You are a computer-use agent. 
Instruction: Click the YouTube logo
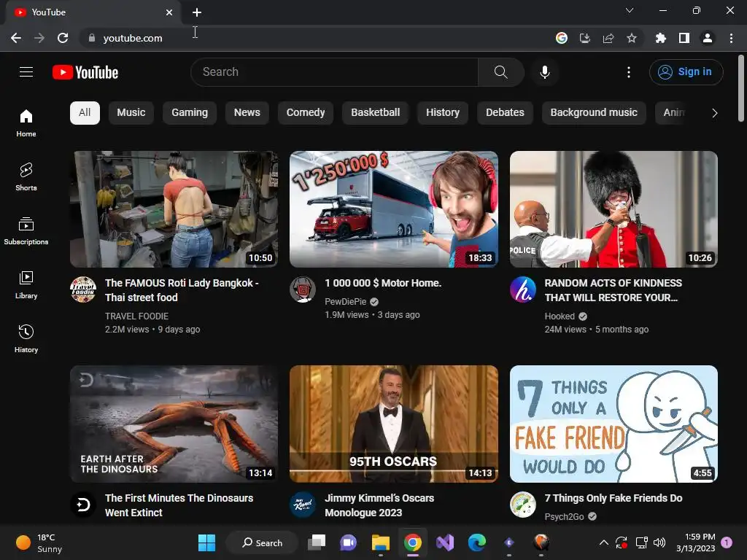pos(85,72)
